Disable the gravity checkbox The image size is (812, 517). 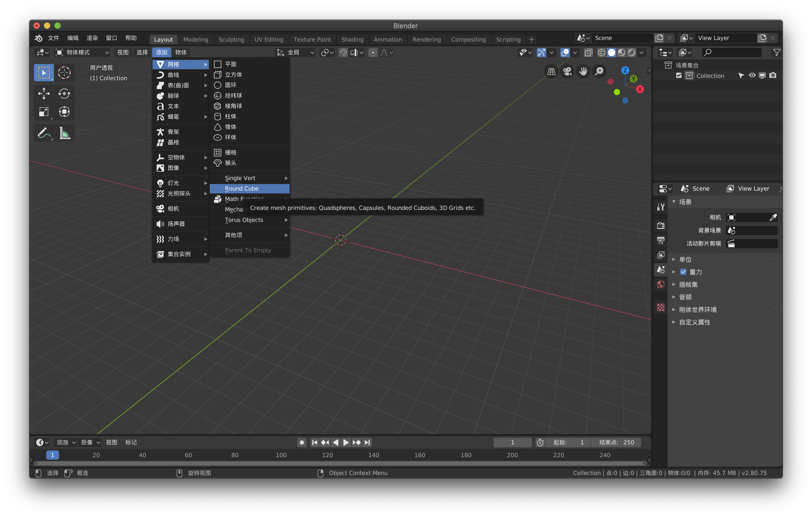683,272
